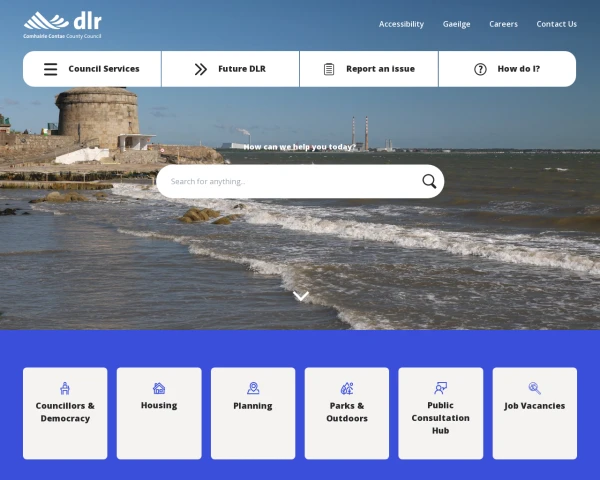Click the dlr County Council logo
Image resolution: width=600 pixels, height=480 pixels.
pyautogui.click(x=62, y=24)
